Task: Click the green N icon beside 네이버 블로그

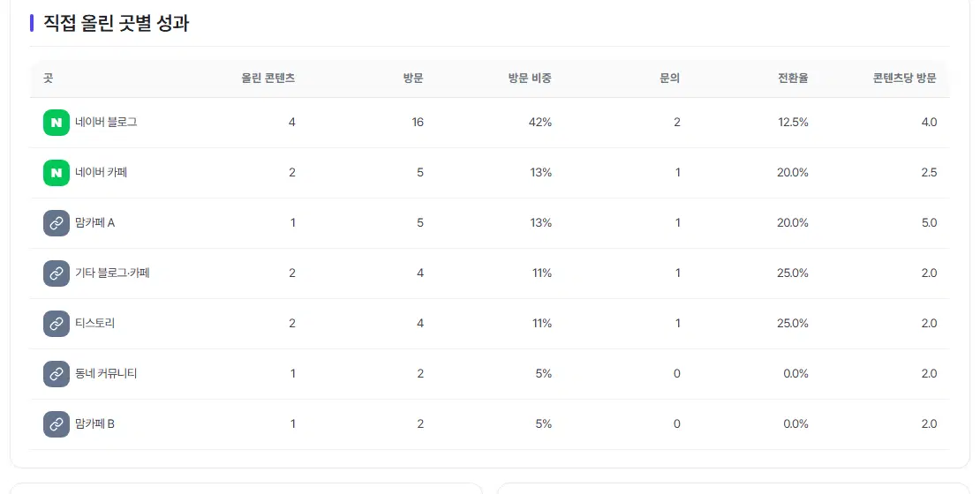Action: (57, 123)
